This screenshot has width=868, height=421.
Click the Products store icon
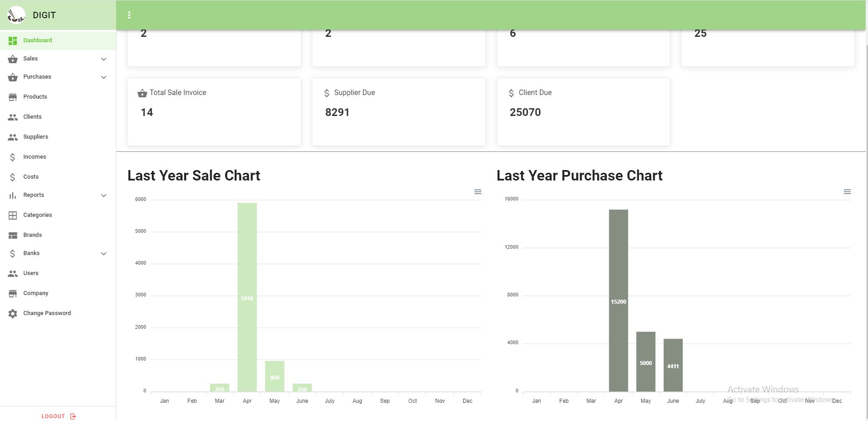(13, 97)
